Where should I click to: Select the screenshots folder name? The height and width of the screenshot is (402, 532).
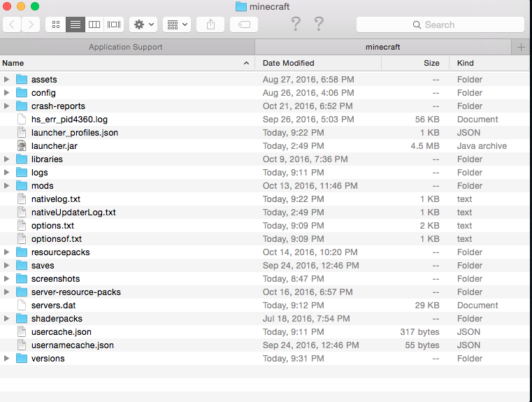coord(56,278)
